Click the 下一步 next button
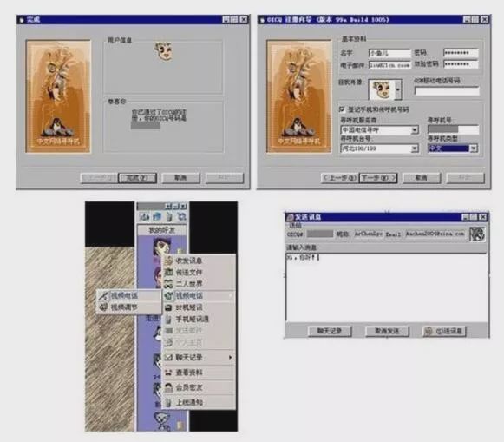This screenshot has height=442, width=504. 378,178
